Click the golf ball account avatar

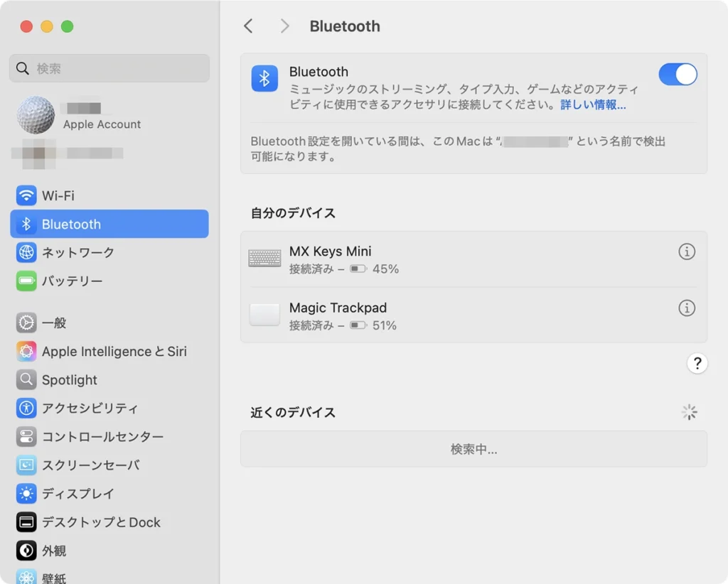coord(36,115)
